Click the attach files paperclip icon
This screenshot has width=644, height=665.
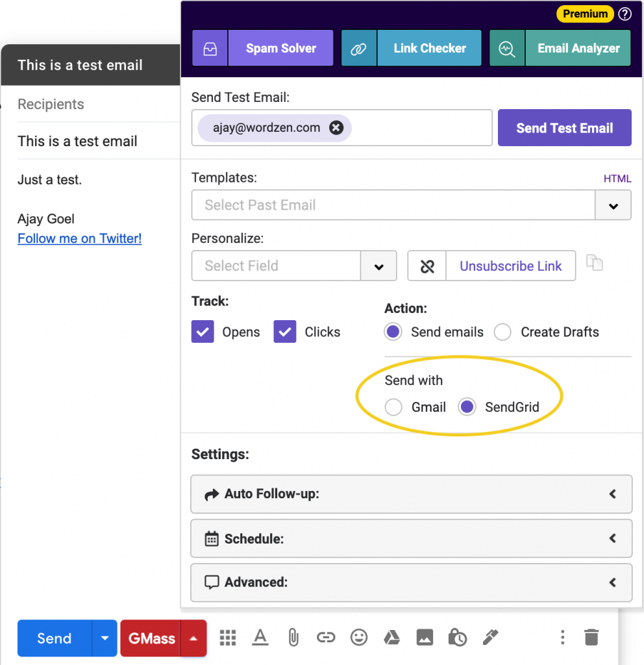(x=293, y=638)
